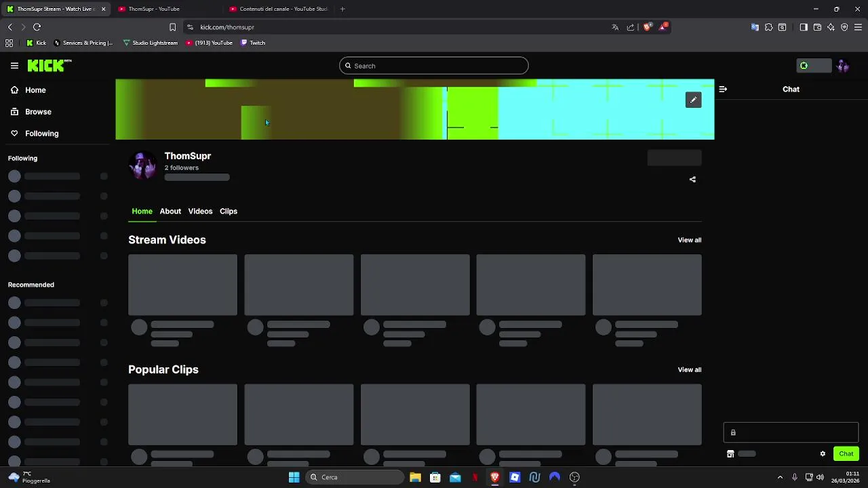Image resolution: width=868 pixels, height=488 pixels.
Task: Toggle the browser sidebar panel
Action: 804,27
